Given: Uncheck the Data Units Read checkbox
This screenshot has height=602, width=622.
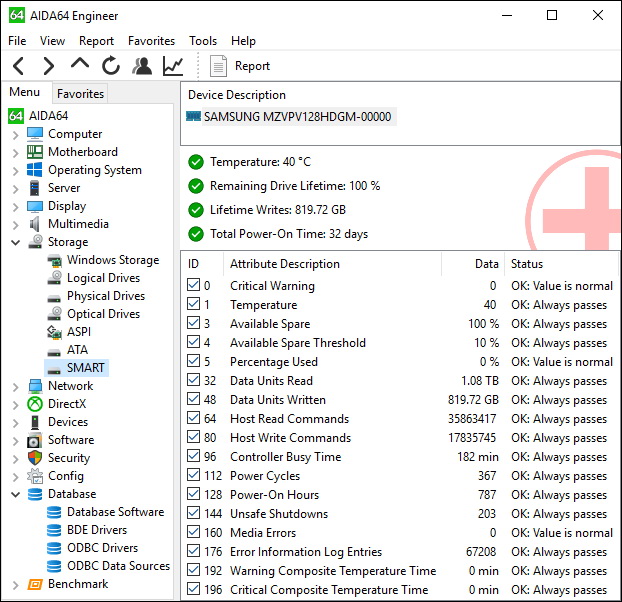Looking at the screenshot, I should tap(193, 380).
